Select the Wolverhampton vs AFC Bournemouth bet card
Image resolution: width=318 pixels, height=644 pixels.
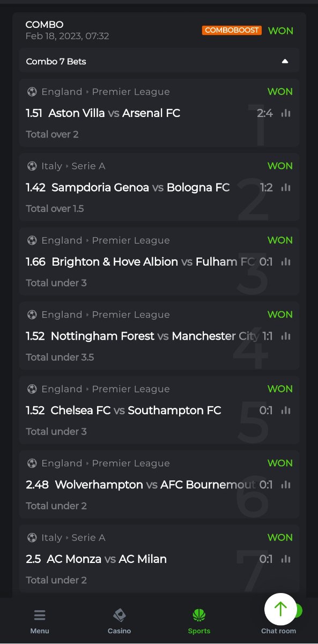tap(159, 485)
